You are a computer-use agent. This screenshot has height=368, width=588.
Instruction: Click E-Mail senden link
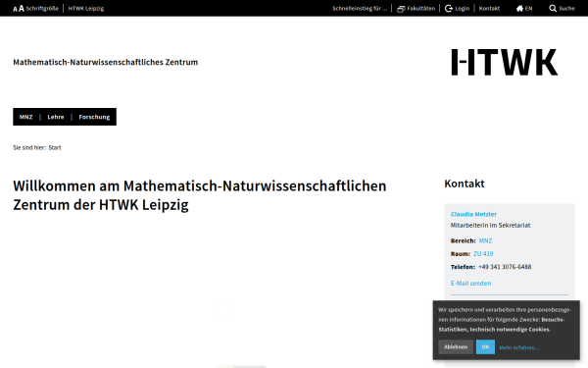[x=470, y=284]
